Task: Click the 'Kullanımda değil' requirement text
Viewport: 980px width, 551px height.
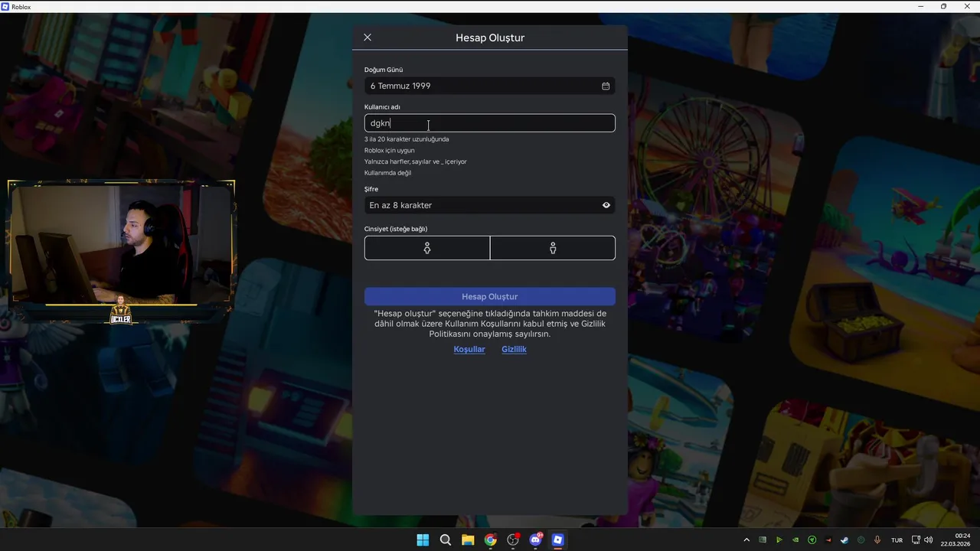Action: click(x=387, y=173)
